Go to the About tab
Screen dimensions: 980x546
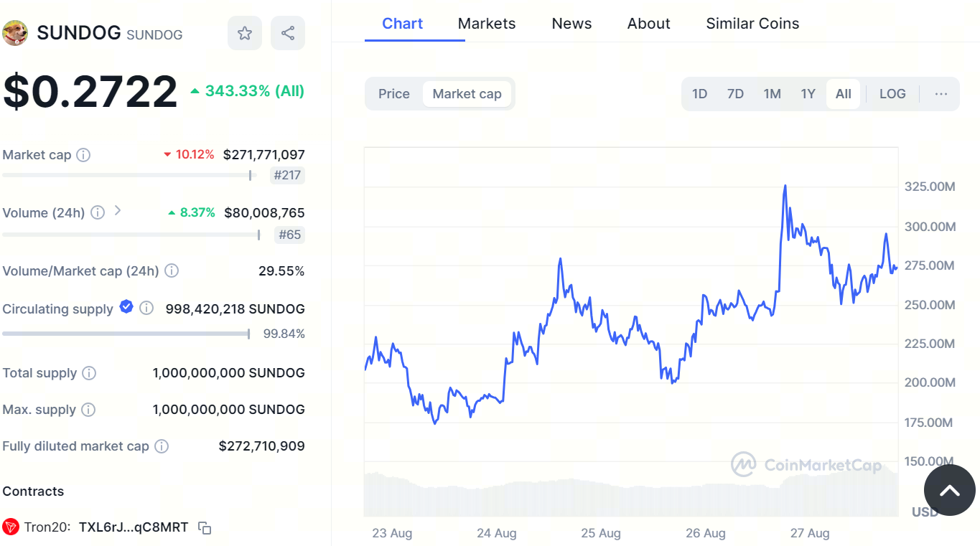pos(648,24)
